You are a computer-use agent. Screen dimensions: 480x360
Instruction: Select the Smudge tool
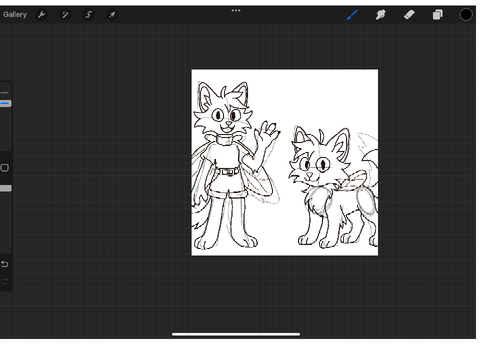(x=381, y=15)
